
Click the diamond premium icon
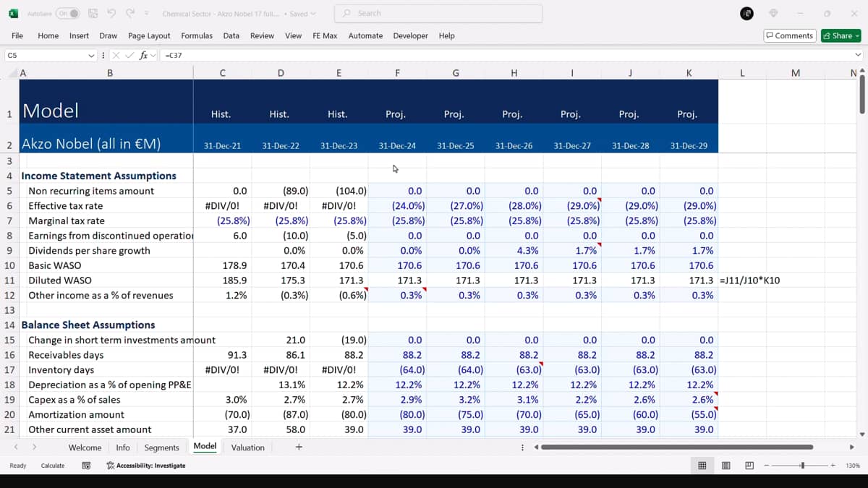(773, 13)
